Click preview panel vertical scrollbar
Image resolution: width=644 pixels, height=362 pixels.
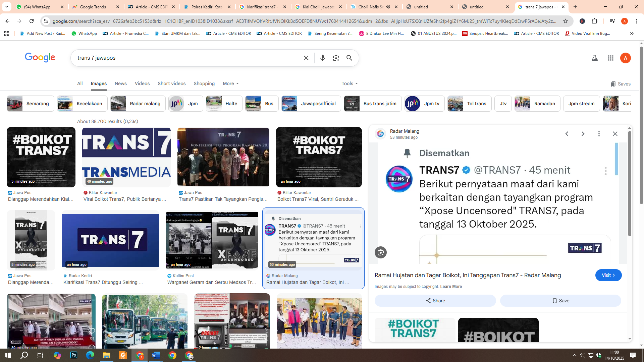coord(630,184)
